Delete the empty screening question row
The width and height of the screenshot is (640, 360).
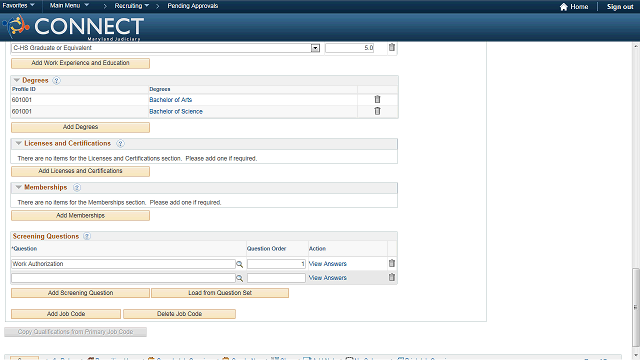[x=391, y=277]
